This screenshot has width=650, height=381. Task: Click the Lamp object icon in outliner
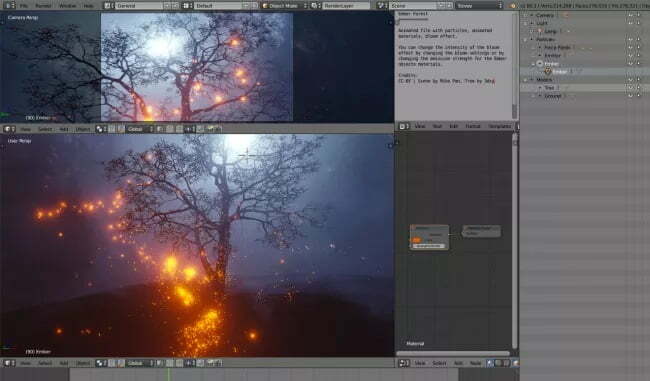(x=540, y=31)
